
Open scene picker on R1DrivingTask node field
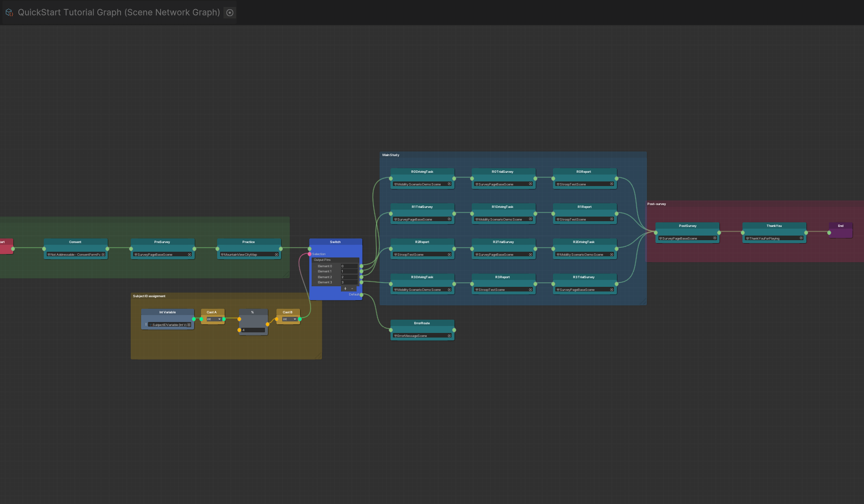[530, 219]
